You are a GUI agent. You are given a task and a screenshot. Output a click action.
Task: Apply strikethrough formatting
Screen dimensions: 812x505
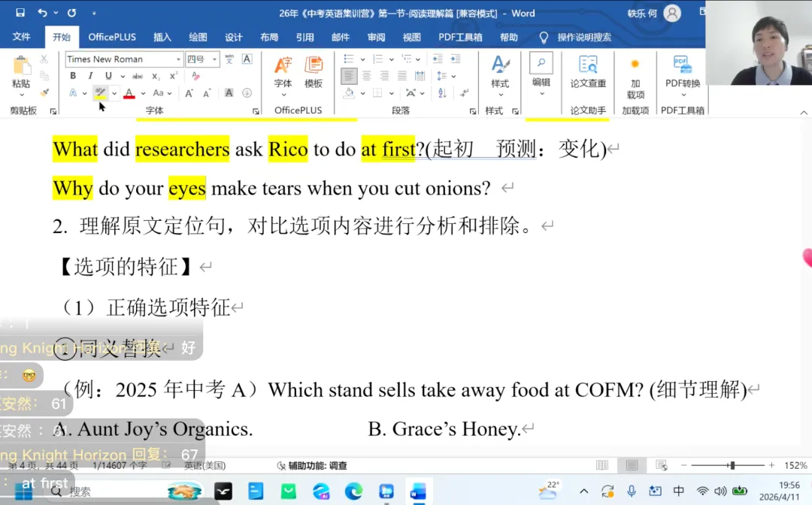[x=138, y=75]
